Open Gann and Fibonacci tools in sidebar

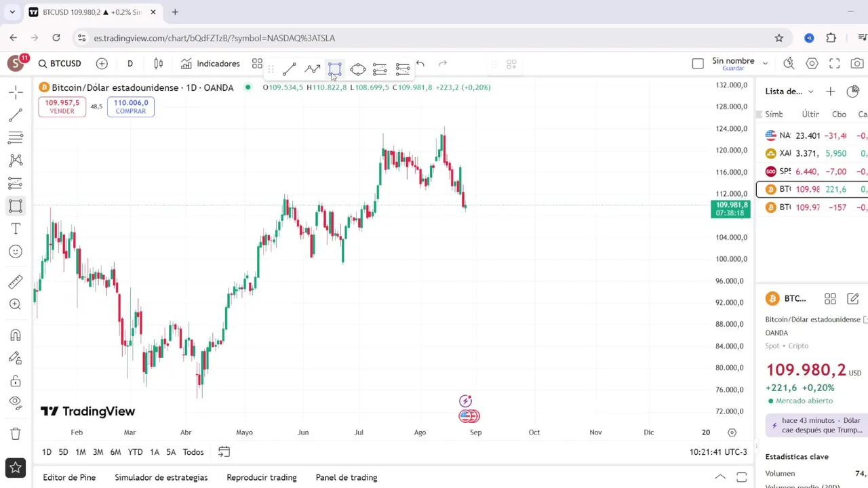click(16, 138)
